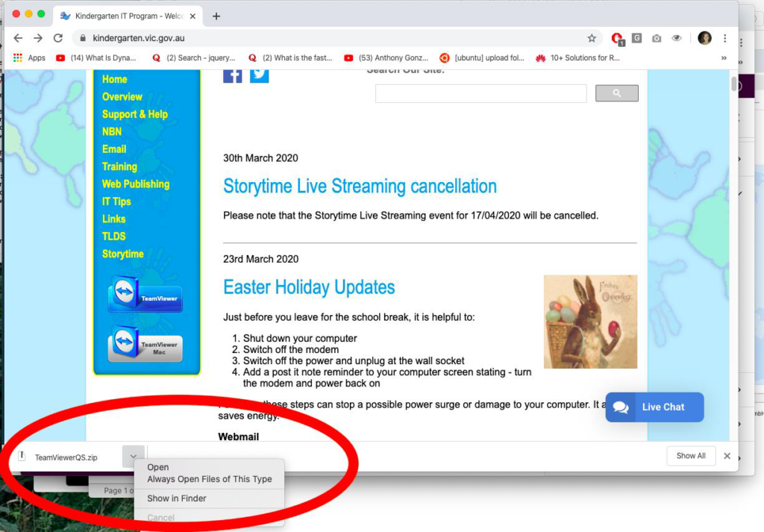Open the "(2) What is the fast..." bookmark
Screen dimensions: 764x532
pyautogui.click(x=290, y=57)
